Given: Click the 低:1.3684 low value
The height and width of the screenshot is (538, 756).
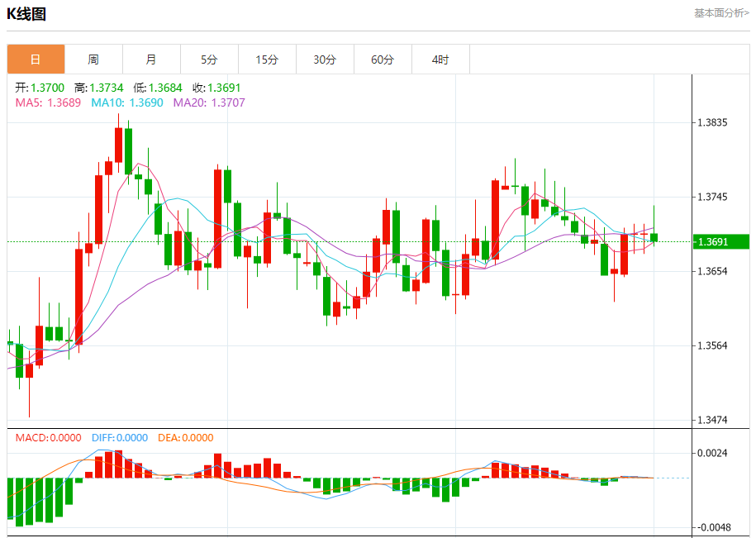Looking at the screenshot, I should pyautogui.click(x=158, y=88).
